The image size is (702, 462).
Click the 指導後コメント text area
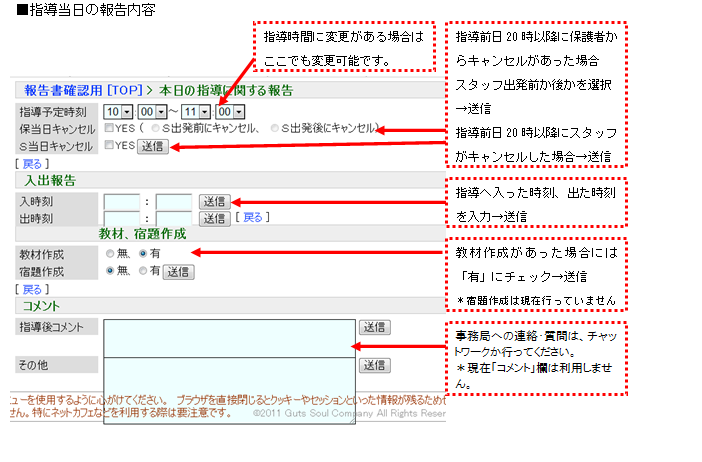228,337
